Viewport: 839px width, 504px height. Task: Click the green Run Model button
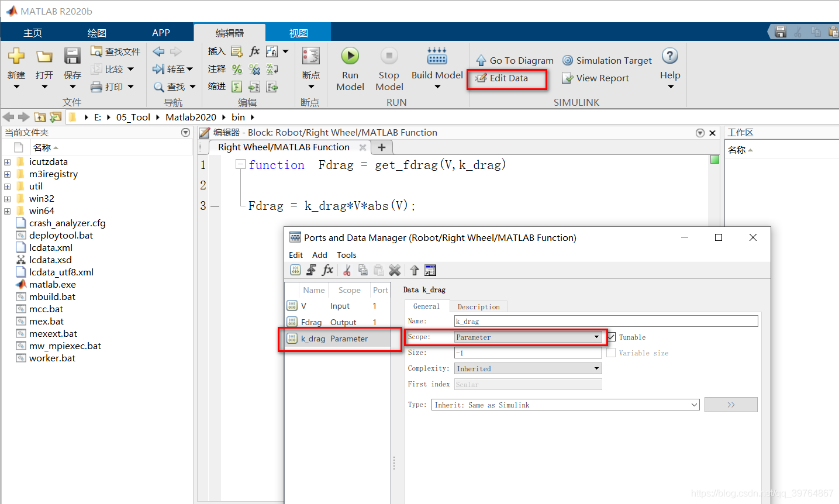pyautogui.click(x=350, y=56)
